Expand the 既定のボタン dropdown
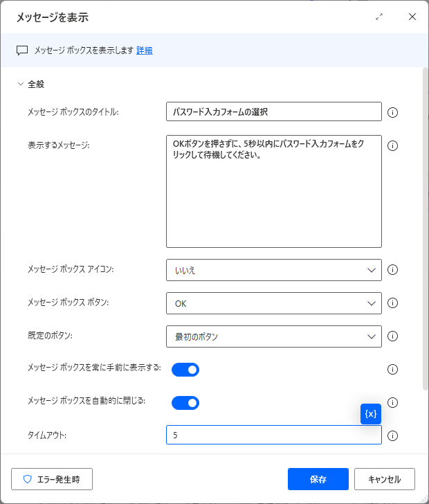 pyautogui.click(x=274, y=336)
